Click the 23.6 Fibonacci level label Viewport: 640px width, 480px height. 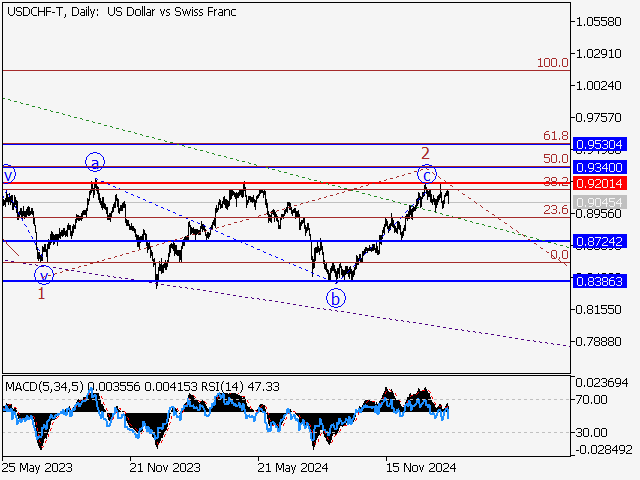555,210
